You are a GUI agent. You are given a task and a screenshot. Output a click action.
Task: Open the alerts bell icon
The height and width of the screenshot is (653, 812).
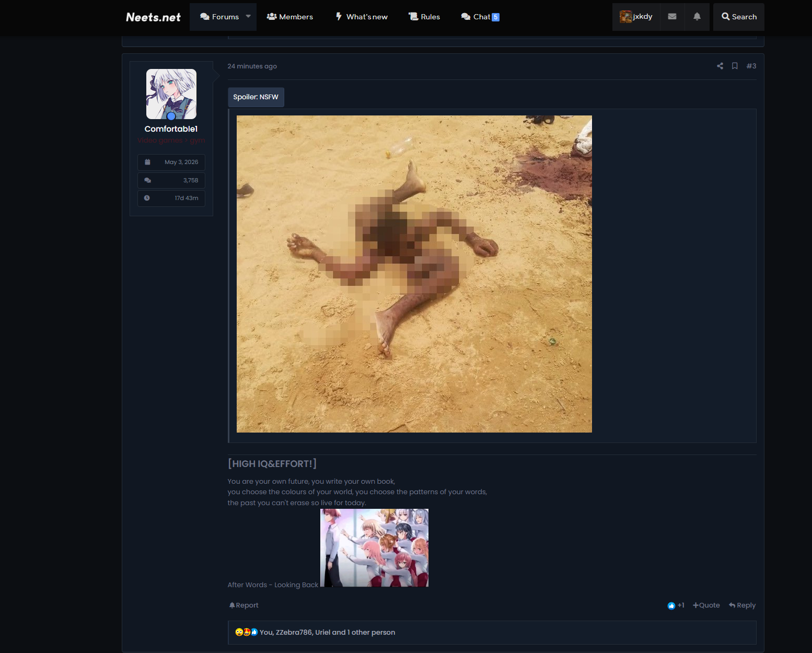tap(697, 17)
